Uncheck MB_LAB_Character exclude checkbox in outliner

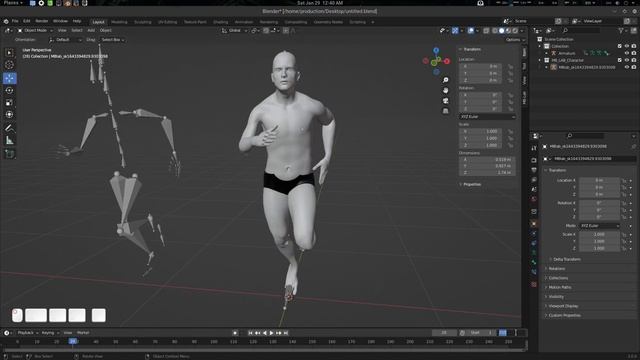[x=620, y=60]
